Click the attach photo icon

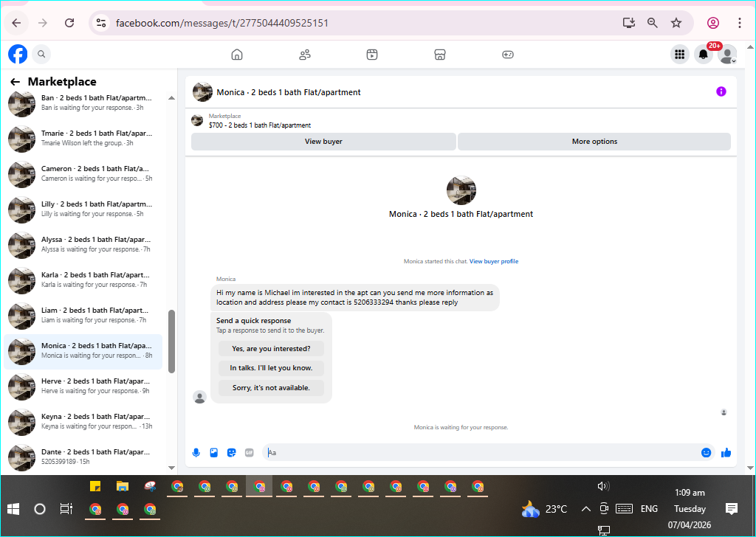(x=213, y=453)
